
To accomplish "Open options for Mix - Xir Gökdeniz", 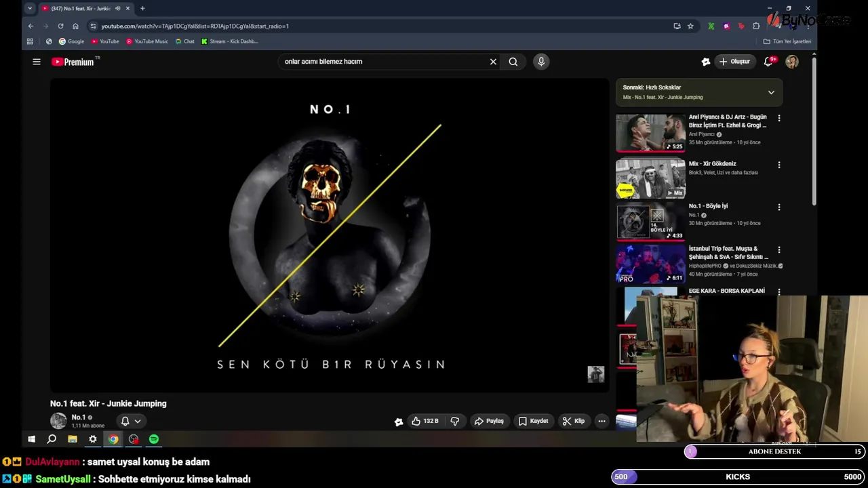I will click(779, 165).
